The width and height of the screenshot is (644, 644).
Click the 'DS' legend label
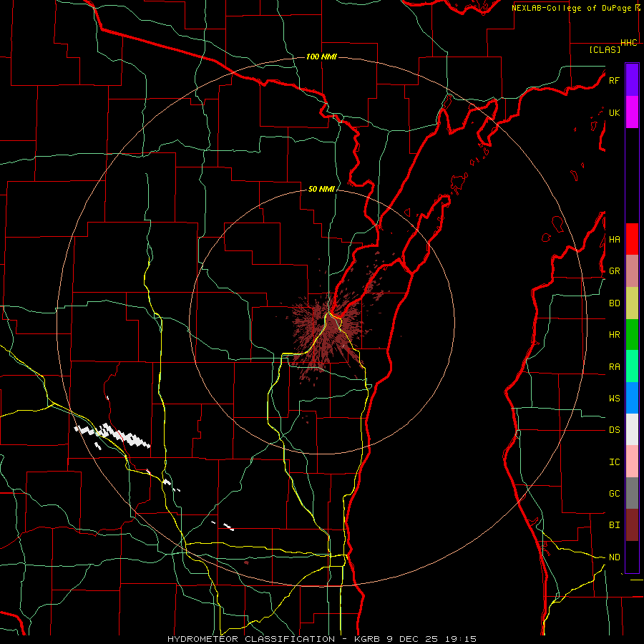tap(614, 430)
